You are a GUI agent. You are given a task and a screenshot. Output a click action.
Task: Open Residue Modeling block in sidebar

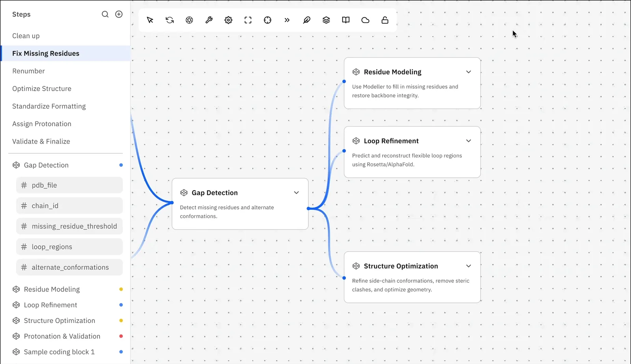point(67,289)
